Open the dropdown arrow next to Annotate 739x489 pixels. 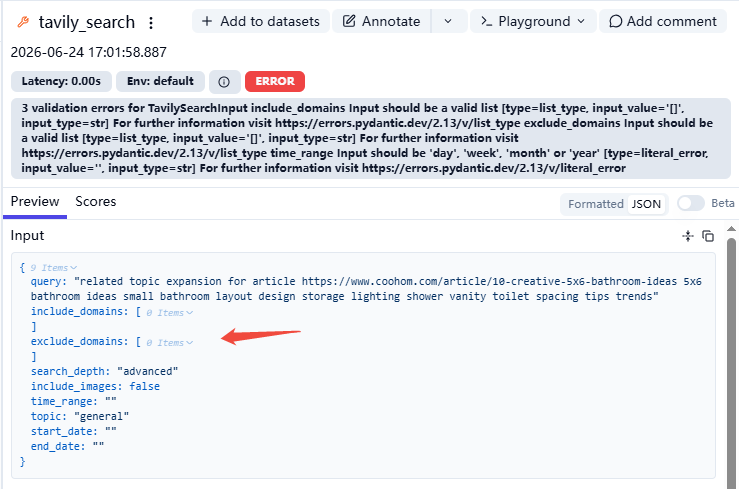coord(448,21)
